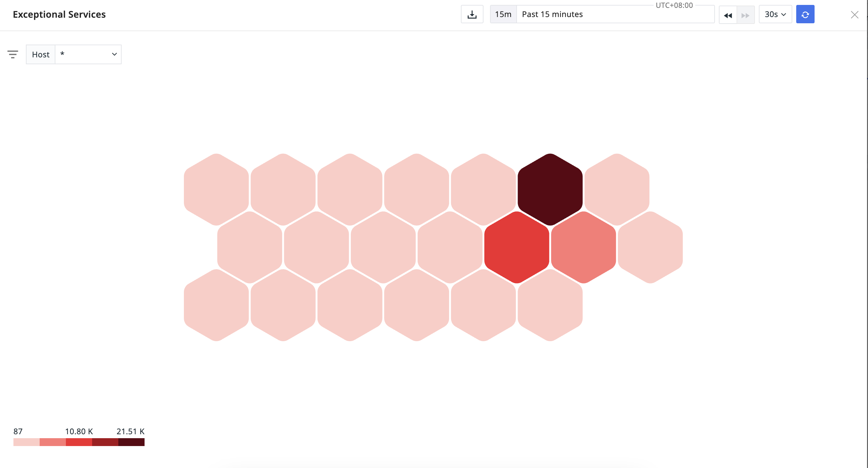Click the filter lines icon
This screenshot has height=468, width=868.
coord(13,54)
